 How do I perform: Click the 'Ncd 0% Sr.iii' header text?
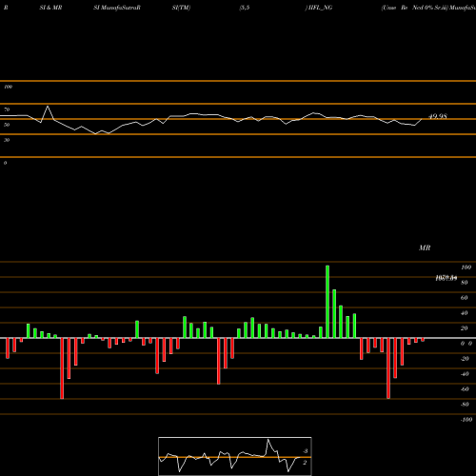pos(429,8)
